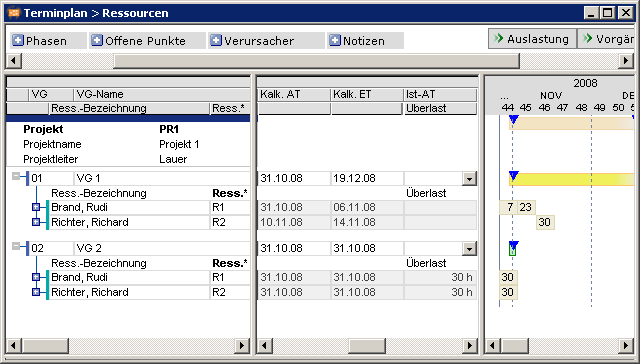Click Richter's week 46 load cell 30
This screenshot has width=640, height=364.
[545, 222]
